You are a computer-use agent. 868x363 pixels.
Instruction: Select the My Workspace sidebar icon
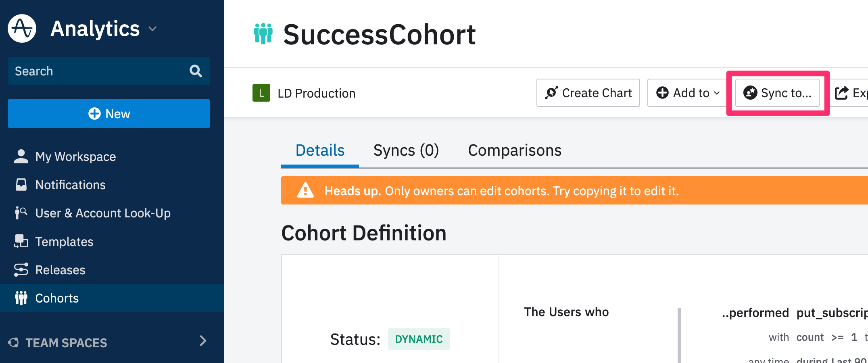click(x=21, y=156)
